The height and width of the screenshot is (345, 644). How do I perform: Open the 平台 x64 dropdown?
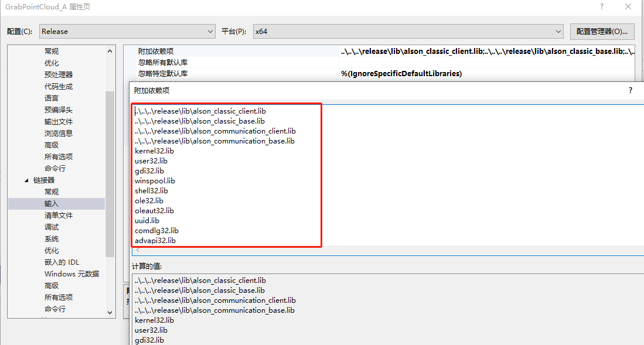pos(558,32)
